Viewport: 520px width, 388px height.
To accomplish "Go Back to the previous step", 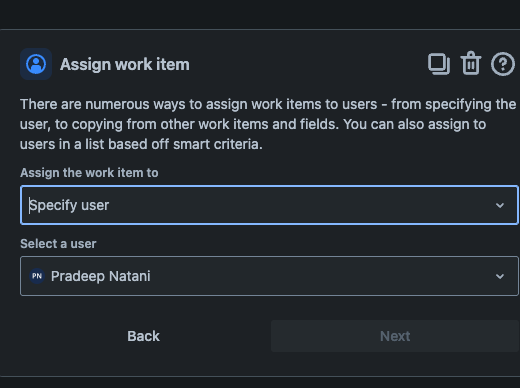I will point(143,336).
